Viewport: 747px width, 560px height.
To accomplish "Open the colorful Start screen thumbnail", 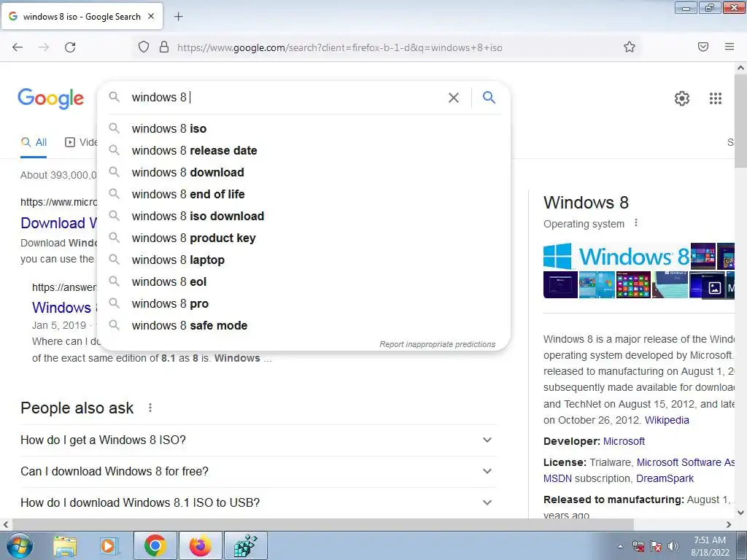I will pyautogui.click(x=633, y=285).
